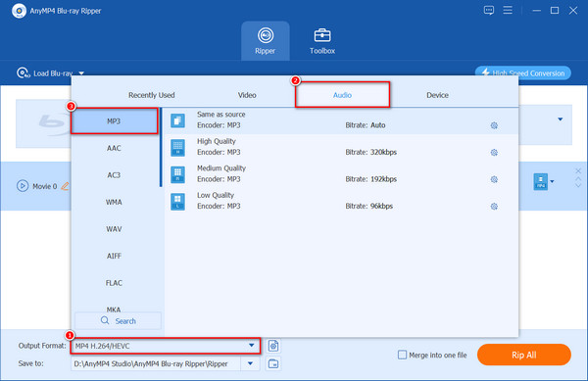Viewport: 588px width, 381px height.
Task: Open the Output Format MP4 H.264/HEVC dropdown
Action: tap(165, 346)
